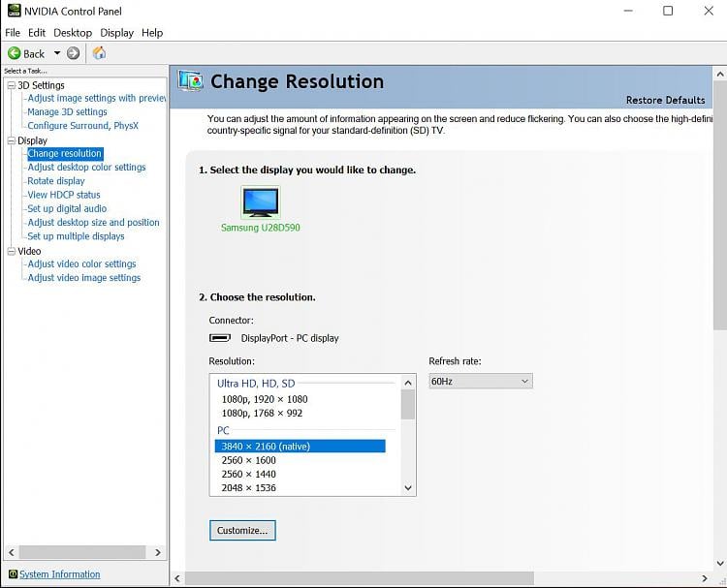Open the Display menu
This screenshot has height=588, width=727.
tap(117, 33)
